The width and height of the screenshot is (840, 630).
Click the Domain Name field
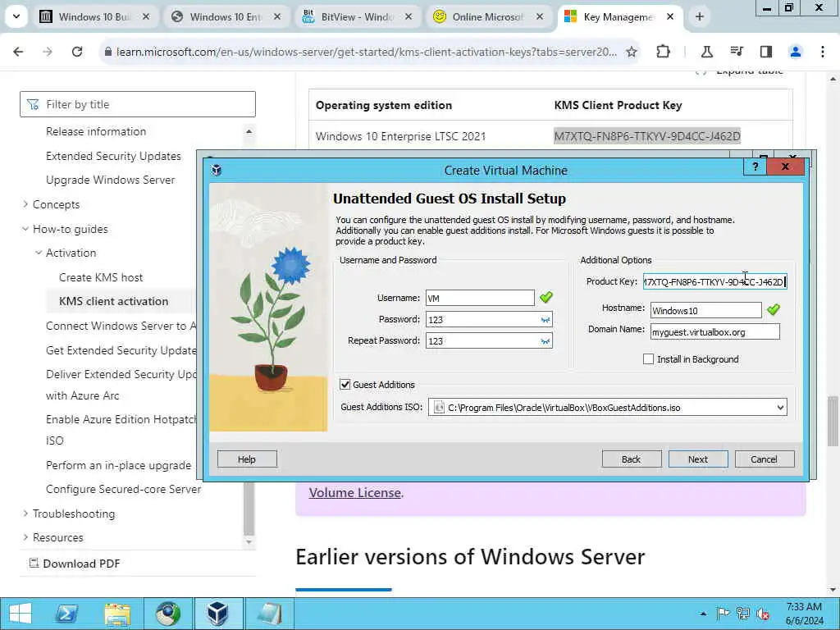tap(715, 331)
